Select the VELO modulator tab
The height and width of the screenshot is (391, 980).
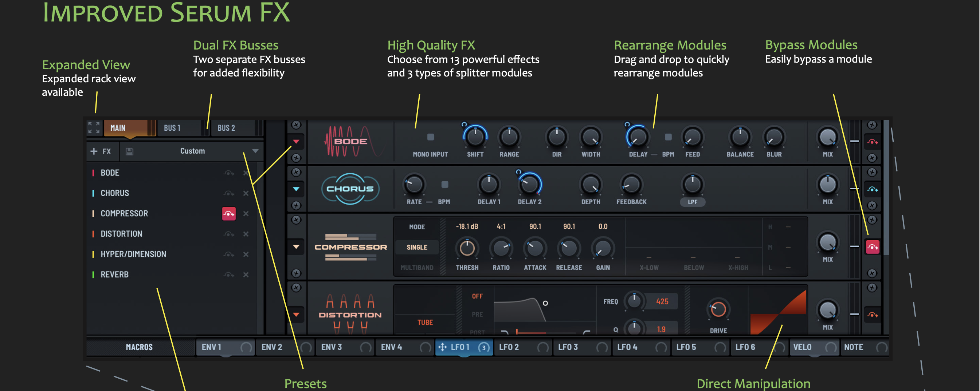pyautogui.click(x=814, y=347)
